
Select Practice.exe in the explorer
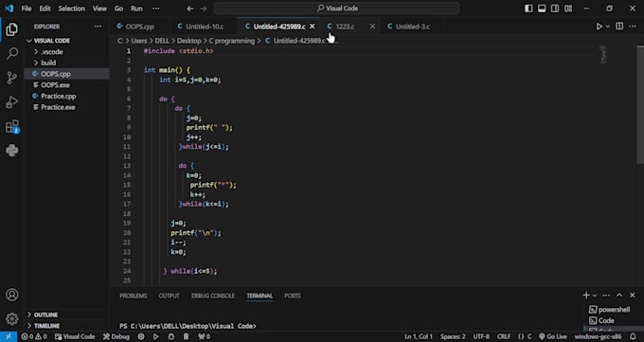coord(58,107)
